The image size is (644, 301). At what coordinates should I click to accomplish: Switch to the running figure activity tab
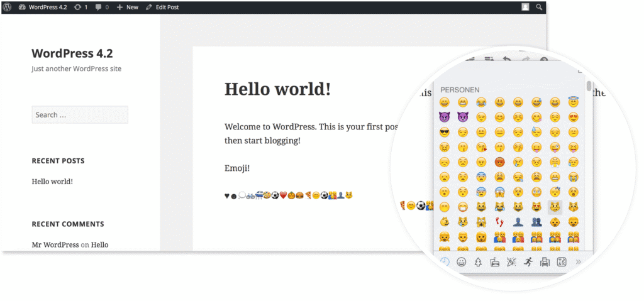point(528,261)
